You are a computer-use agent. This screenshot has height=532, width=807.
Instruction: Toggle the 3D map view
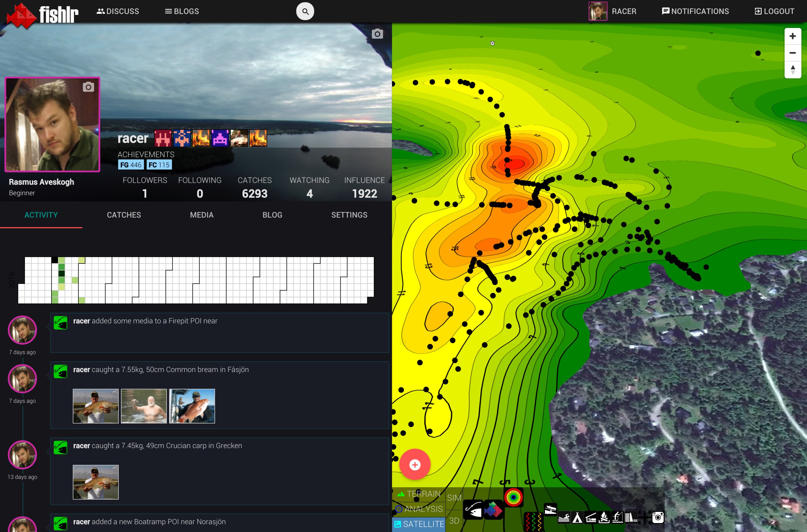pos(454,521)
